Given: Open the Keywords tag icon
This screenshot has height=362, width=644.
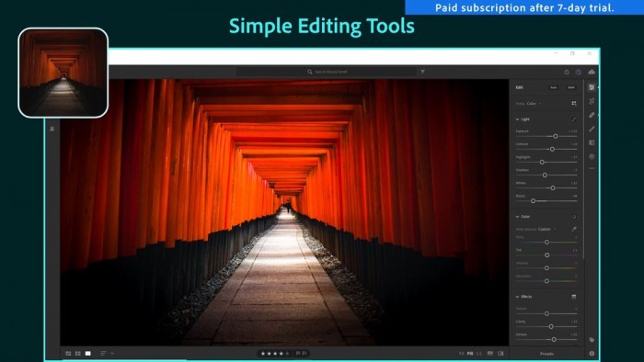Looking at the screenshot, I should click(x=592, y=340).
